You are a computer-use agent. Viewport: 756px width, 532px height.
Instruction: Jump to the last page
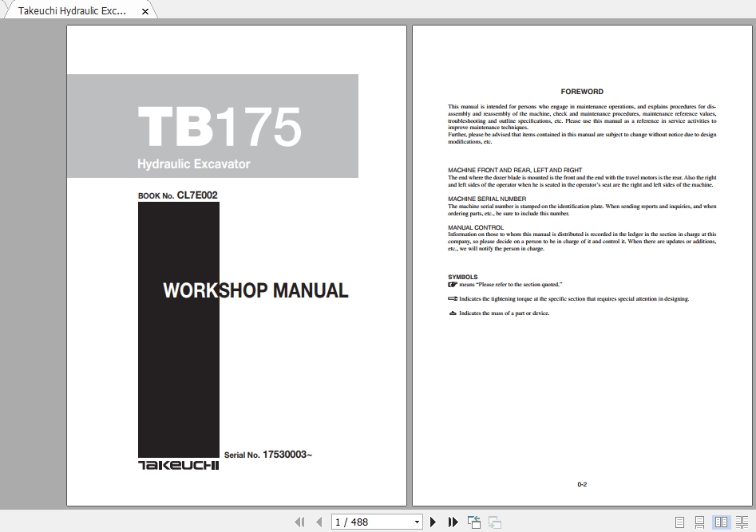(453, 522)
